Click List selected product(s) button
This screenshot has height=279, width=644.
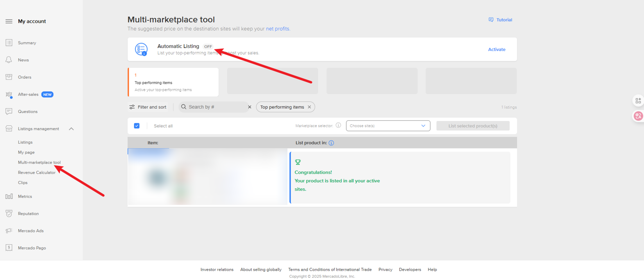(473, 126)
